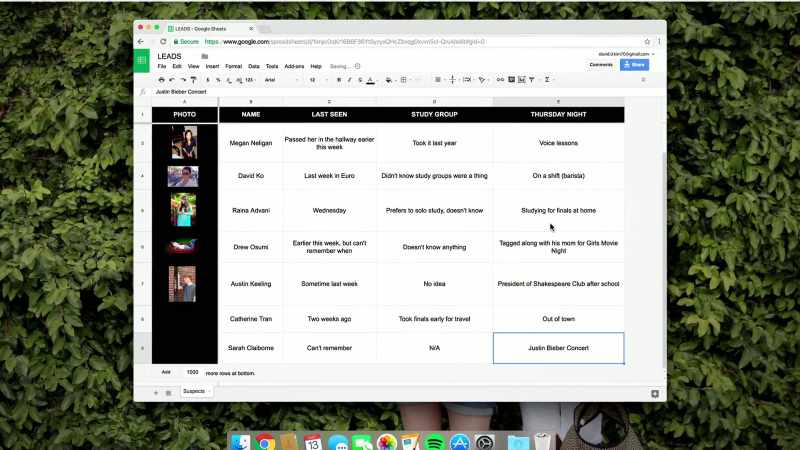
Task: Select the cell 'Voice lessons'
Action: click(x=558, y=143)
